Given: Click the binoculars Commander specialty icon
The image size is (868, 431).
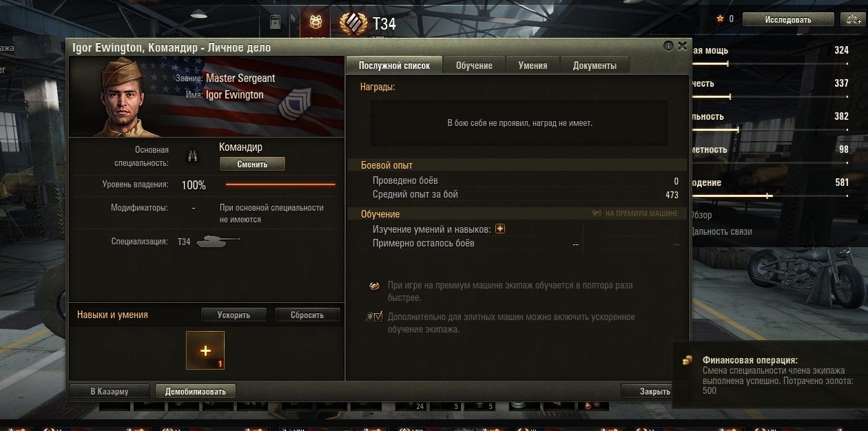Looking at the screenshot, I should coord(194,157).
